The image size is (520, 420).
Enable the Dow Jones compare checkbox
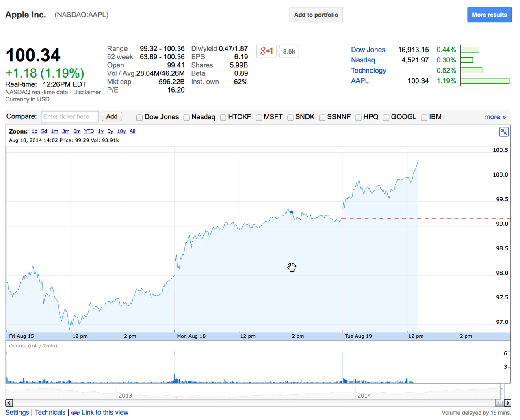(x=139, y=117)
